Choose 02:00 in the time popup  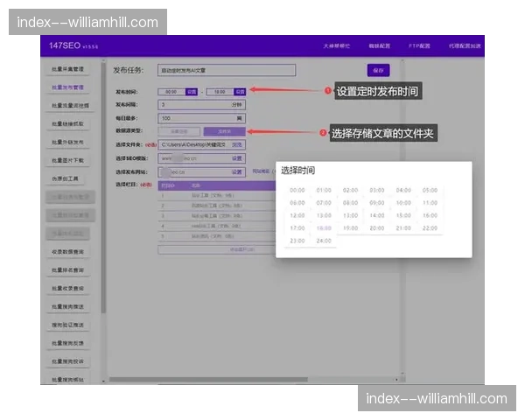tap(350, 190)
